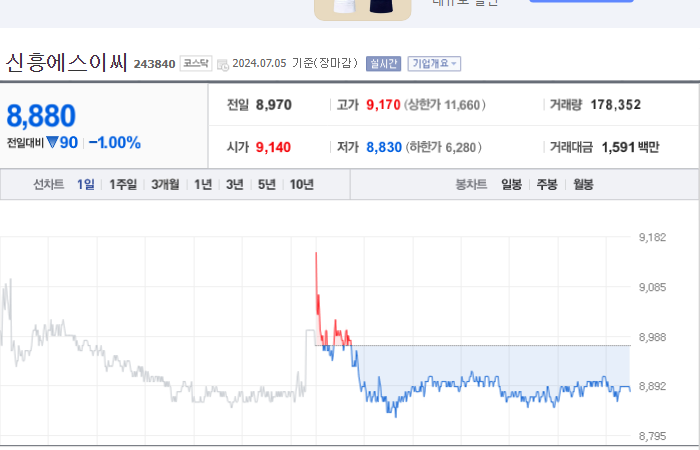
Task: Click the 고가 value 9,170
Action: tap(383, 105)
